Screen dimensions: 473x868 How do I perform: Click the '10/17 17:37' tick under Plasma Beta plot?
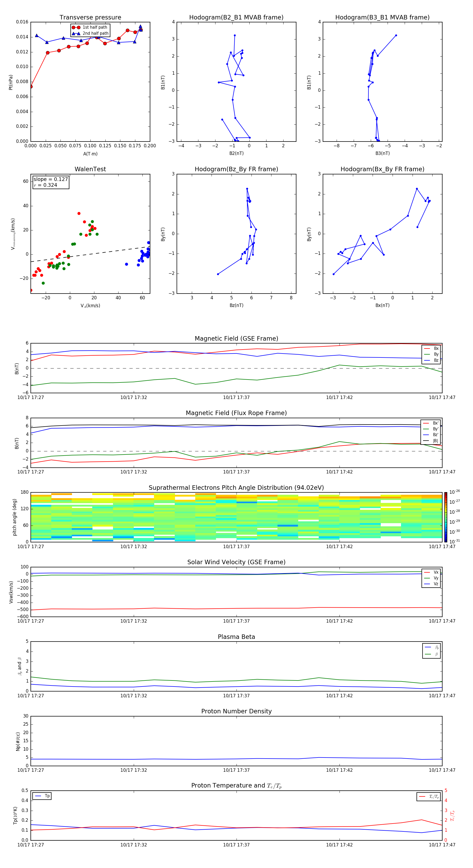[236, 696]
